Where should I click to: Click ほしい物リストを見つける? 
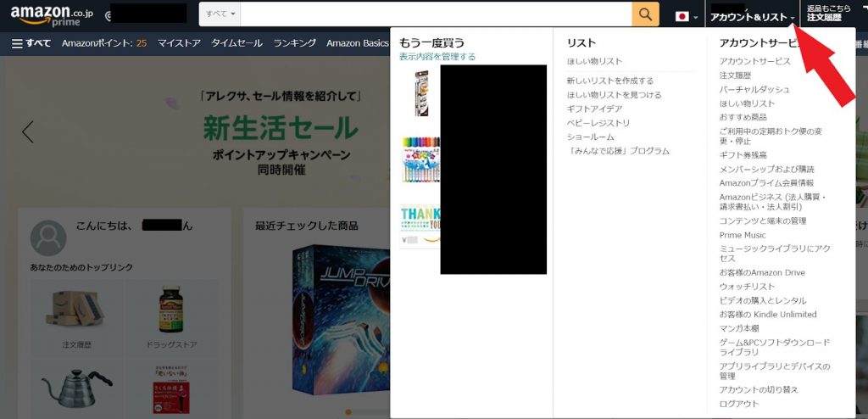(614, 95)
